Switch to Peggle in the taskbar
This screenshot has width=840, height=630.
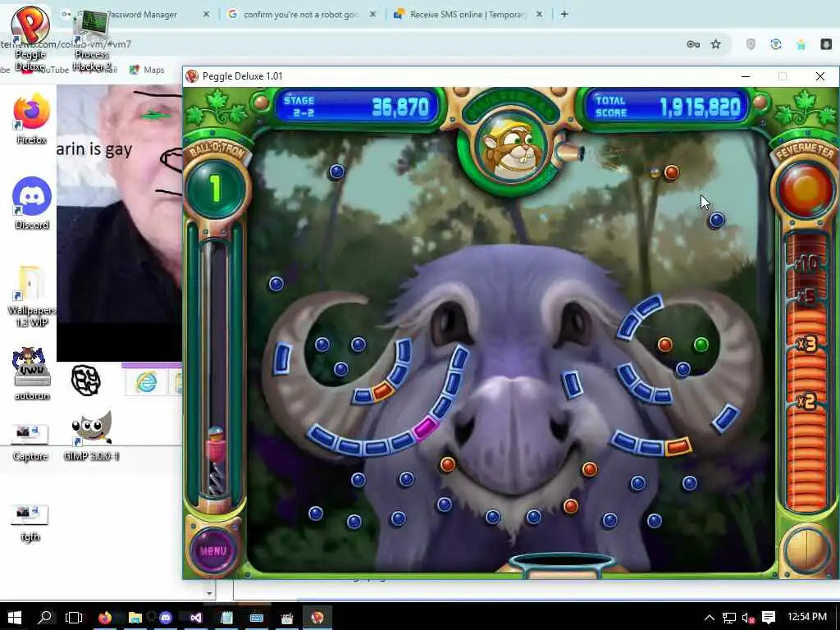point(317,618)
